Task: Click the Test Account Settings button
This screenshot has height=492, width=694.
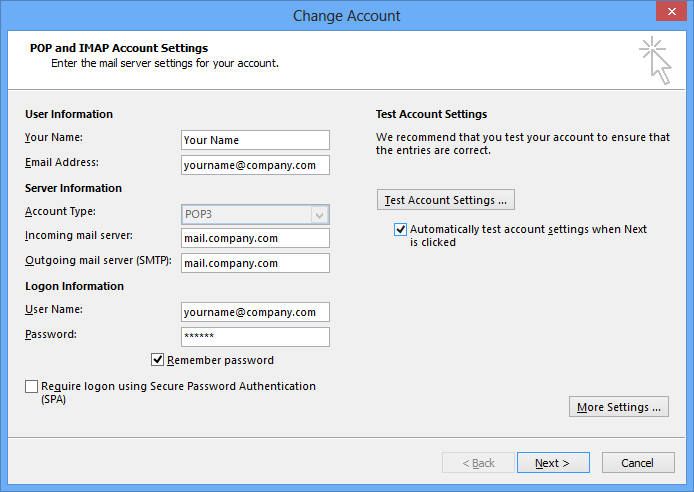Action: (x=446, y=200)
